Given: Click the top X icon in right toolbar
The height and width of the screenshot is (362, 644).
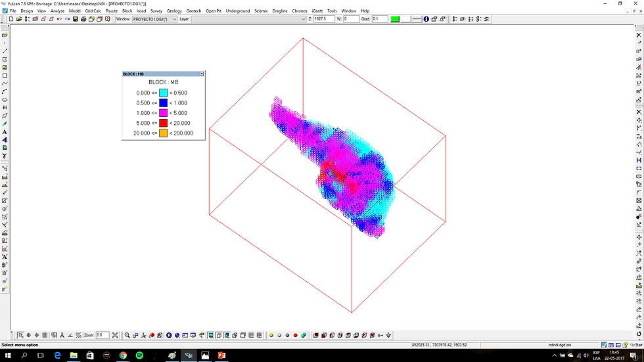Looking at the screenshot, I should click(x=639, y=35).
